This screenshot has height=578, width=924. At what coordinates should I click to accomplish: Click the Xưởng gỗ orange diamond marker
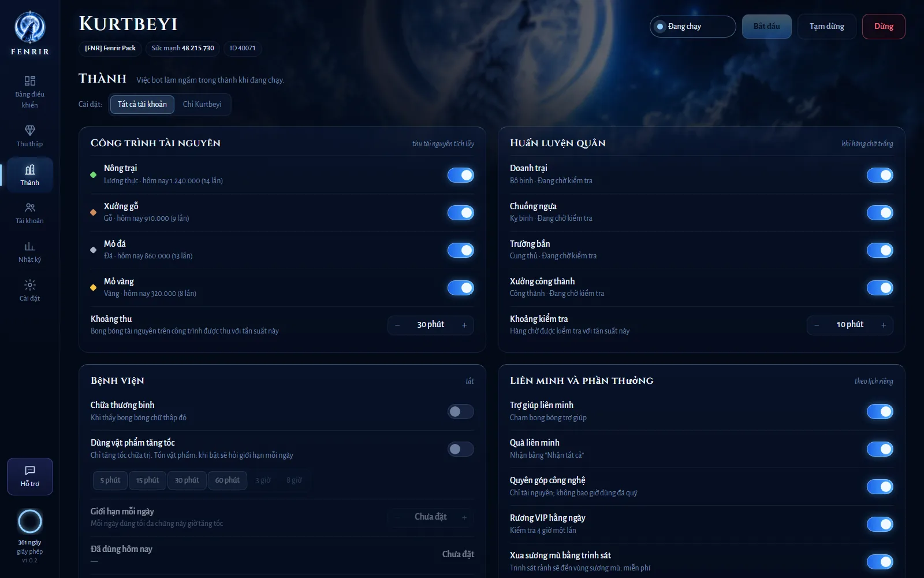tap(94, 212)
